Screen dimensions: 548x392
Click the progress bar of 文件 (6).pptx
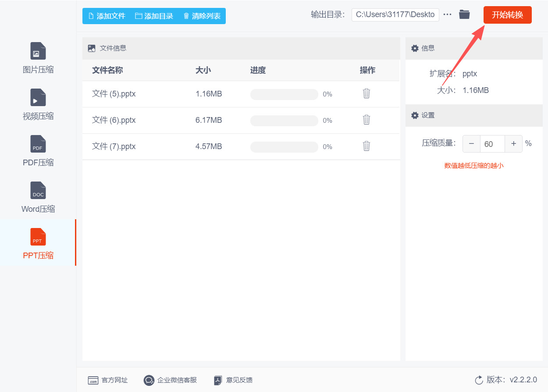click(x=284, y=121)
